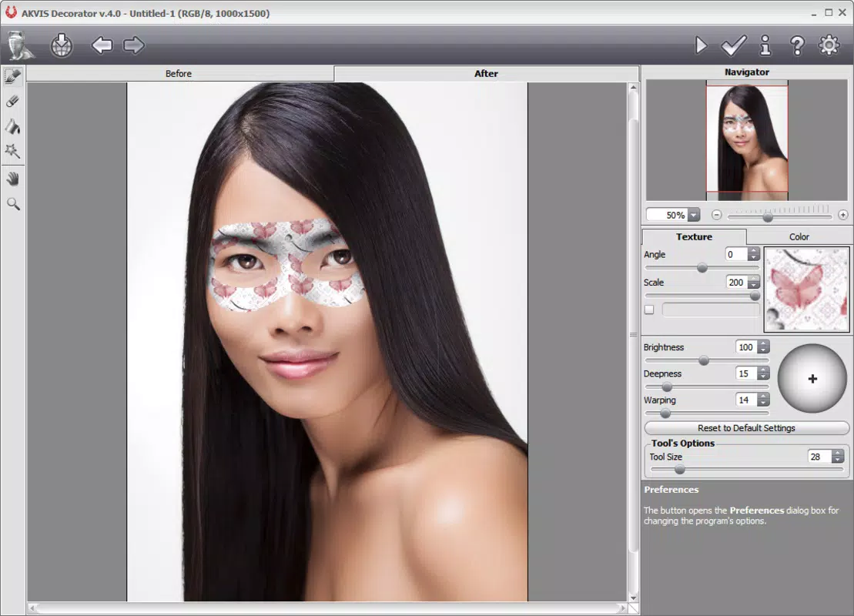Click the zoom out minus circle icon
This screenshot has height=616, width=854.
pyautogui.click(x=717, y=215)
